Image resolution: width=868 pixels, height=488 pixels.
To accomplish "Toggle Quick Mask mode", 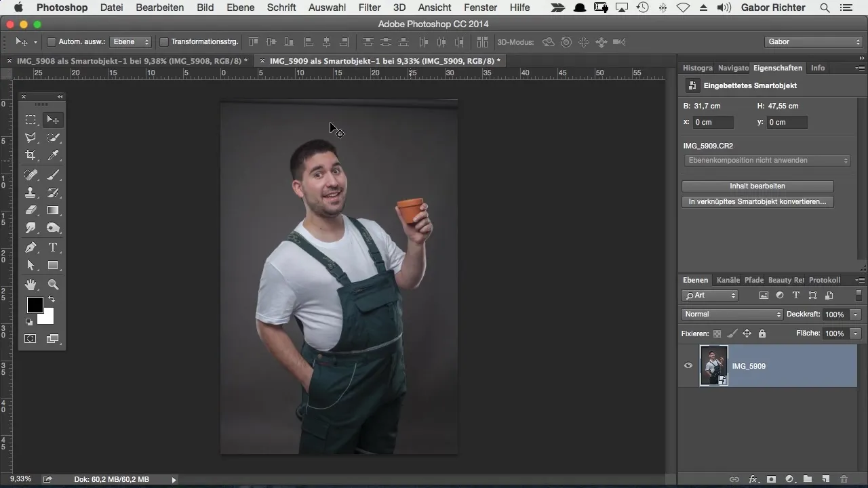I will (31, 339).
